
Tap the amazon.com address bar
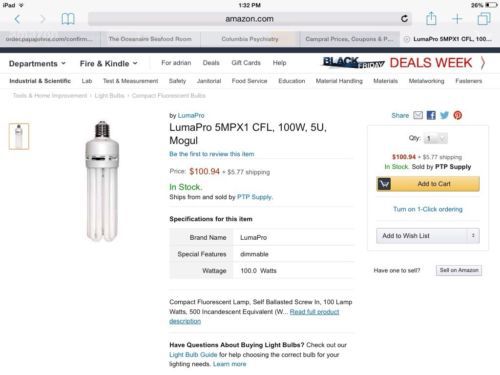(250, 19)
